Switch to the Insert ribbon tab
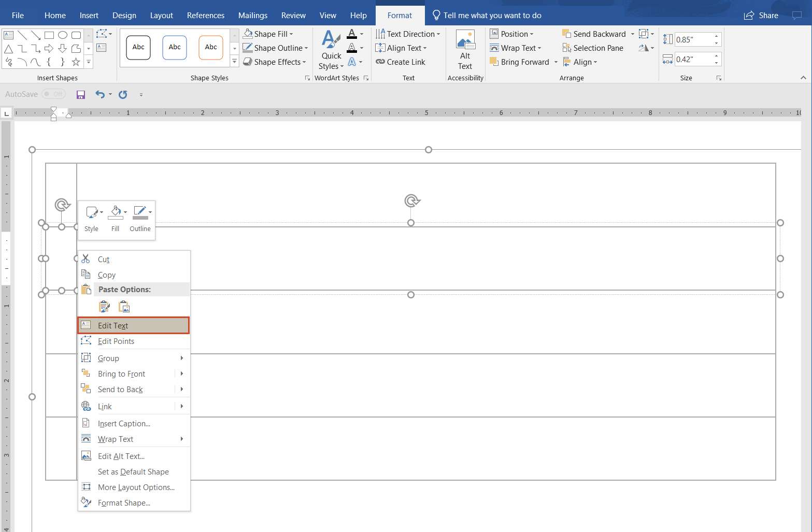Viewport: 812px width, 532px height. 89,16
